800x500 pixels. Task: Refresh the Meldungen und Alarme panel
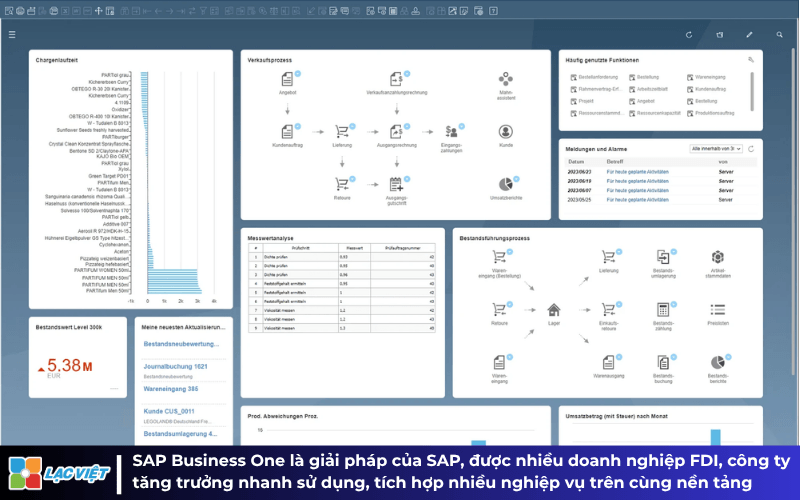coord(751,149)
